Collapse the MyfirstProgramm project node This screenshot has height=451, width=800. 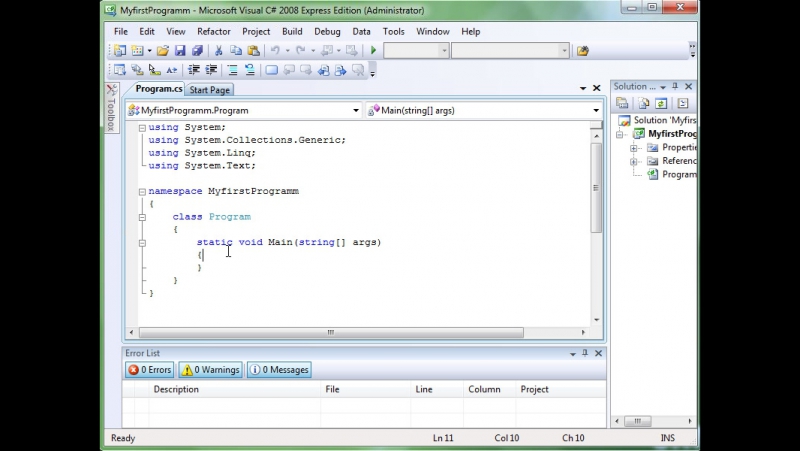pyautogui.click(x=619, y=134)
